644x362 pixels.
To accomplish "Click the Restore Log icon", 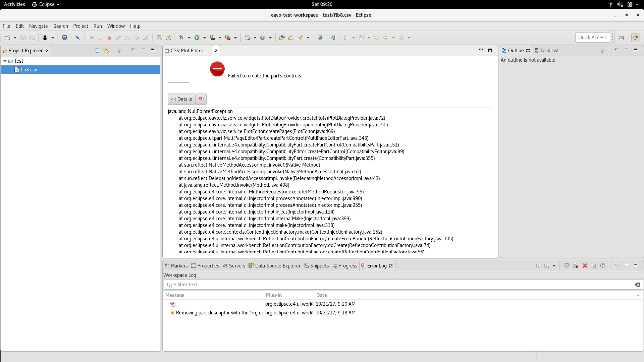I will coord(603,265).
